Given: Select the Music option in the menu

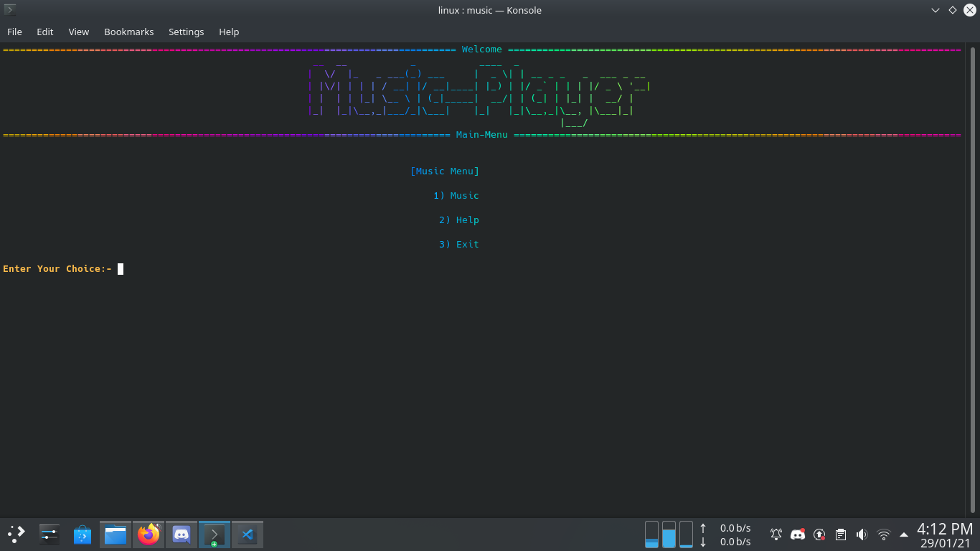Looking at the screenshot, I should point(456,195).
